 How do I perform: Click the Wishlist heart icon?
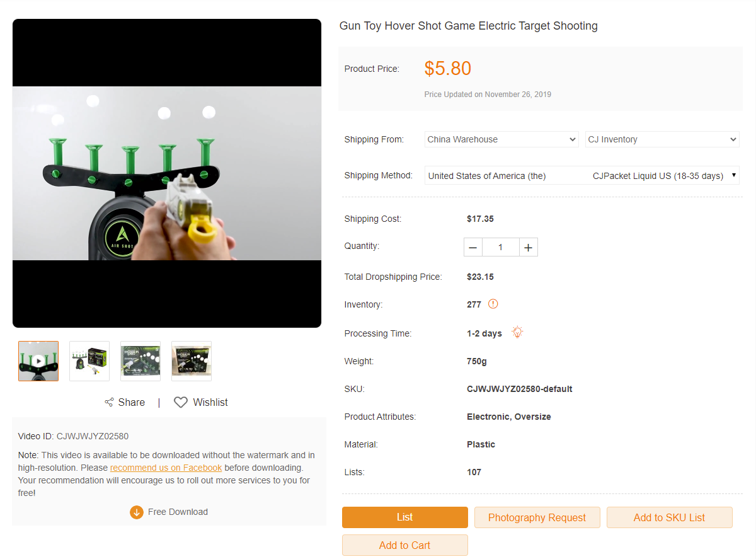click(181, 403)
